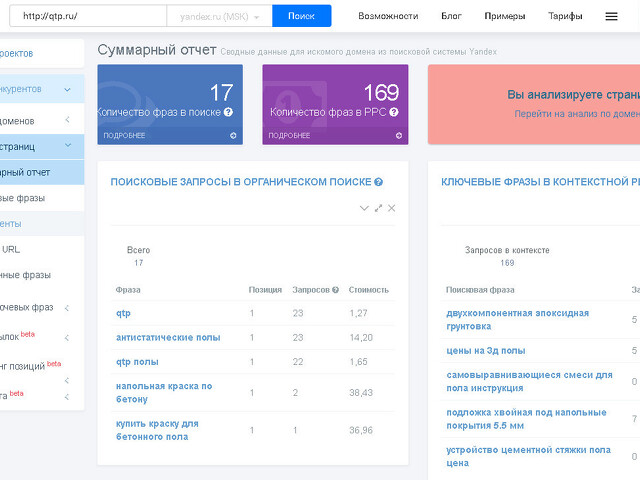This screenshot has height=480, width=640.
Task: Collapse the конкурентов sidebar section chevron
Action: (68, 89)
